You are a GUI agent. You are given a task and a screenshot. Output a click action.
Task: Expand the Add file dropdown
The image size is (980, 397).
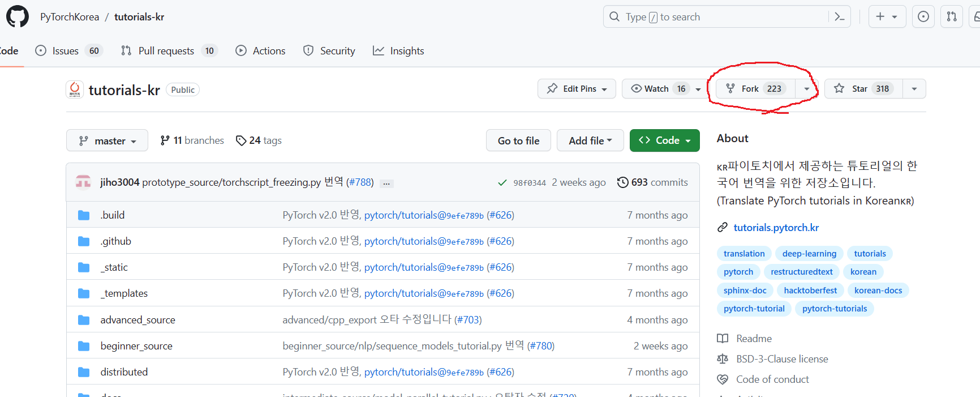coord(590,140)
